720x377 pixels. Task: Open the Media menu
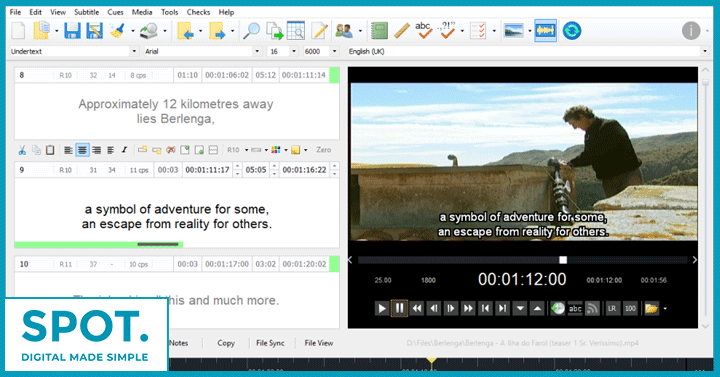tap(142, 12)
